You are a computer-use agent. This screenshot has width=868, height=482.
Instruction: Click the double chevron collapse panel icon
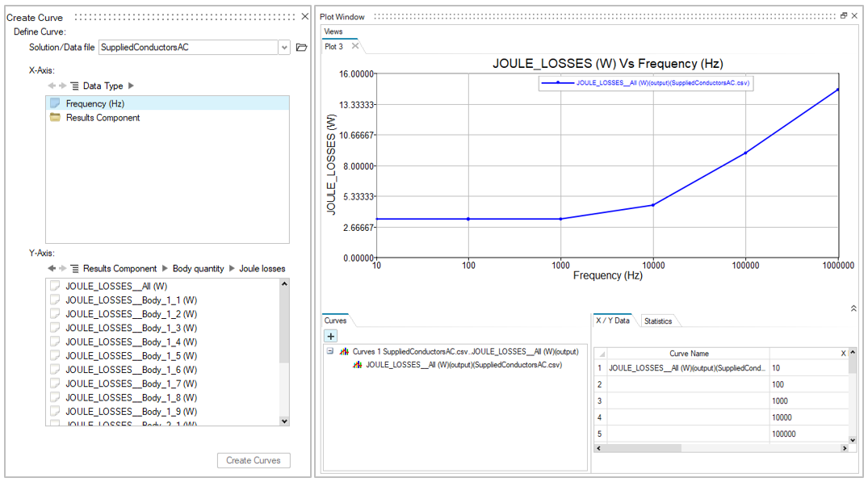853,308
